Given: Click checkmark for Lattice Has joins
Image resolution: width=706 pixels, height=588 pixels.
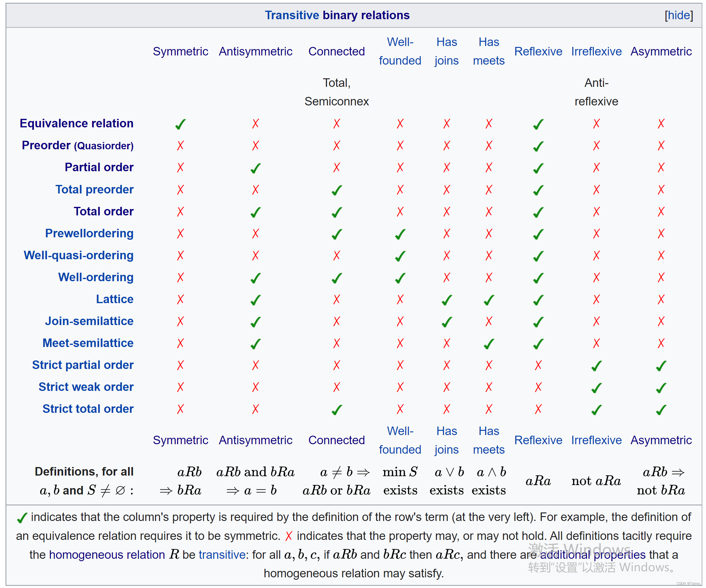Looking at the screenshot, I should coord(447,300).
